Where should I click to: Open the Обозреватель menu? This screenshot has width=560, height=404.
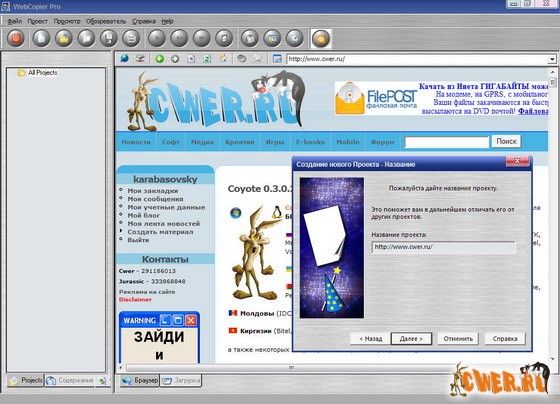106,21
